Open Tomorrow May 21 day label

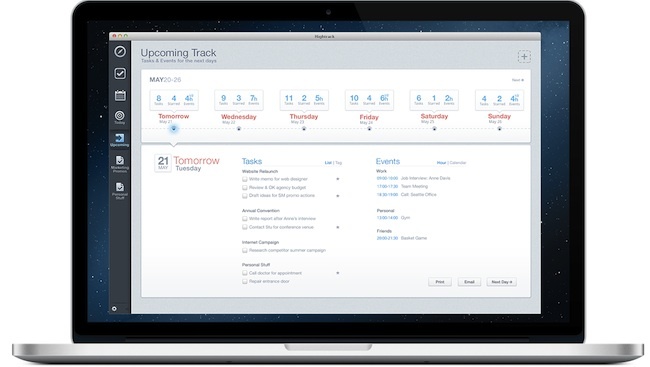pos(174,118)
